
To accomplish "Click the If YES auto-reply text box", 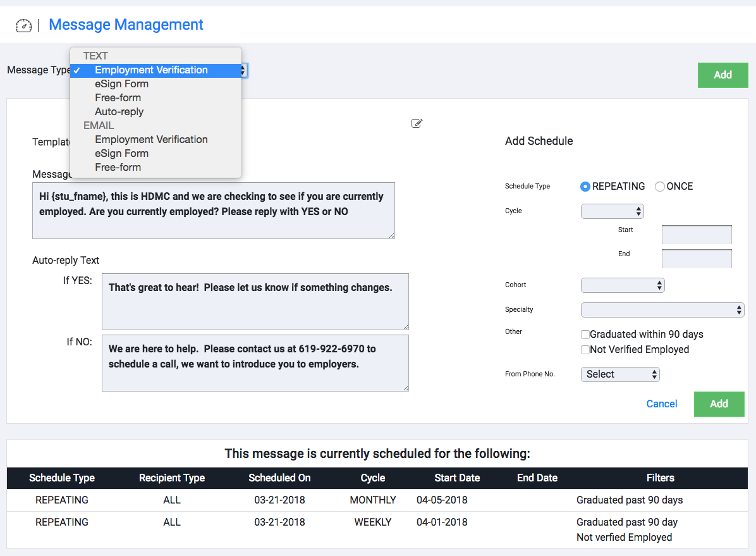I will point(255,302).
